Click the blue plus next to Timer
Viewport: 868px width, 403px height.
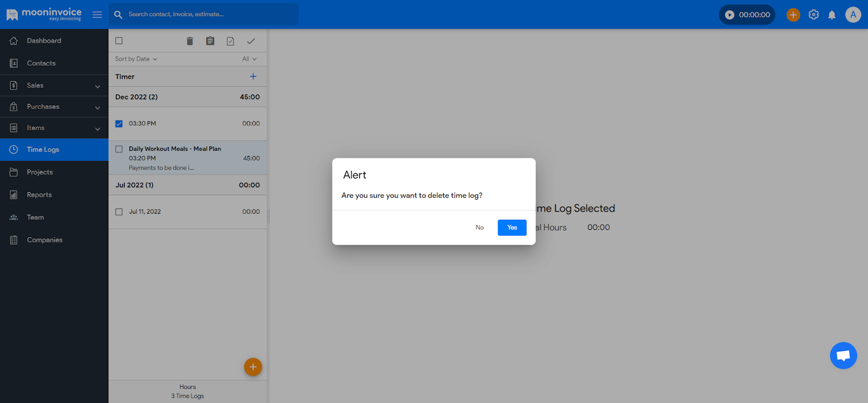tap(253, 76)
